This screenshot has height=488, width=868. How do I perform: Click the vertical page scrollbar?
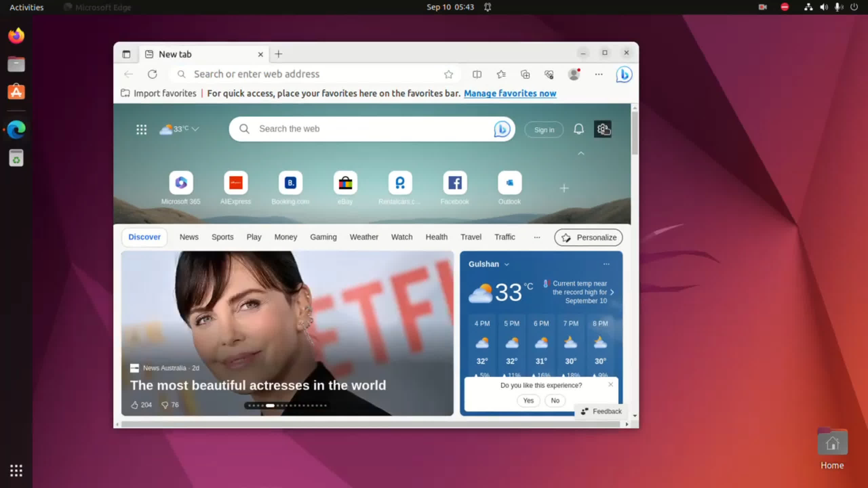(635, 134)
